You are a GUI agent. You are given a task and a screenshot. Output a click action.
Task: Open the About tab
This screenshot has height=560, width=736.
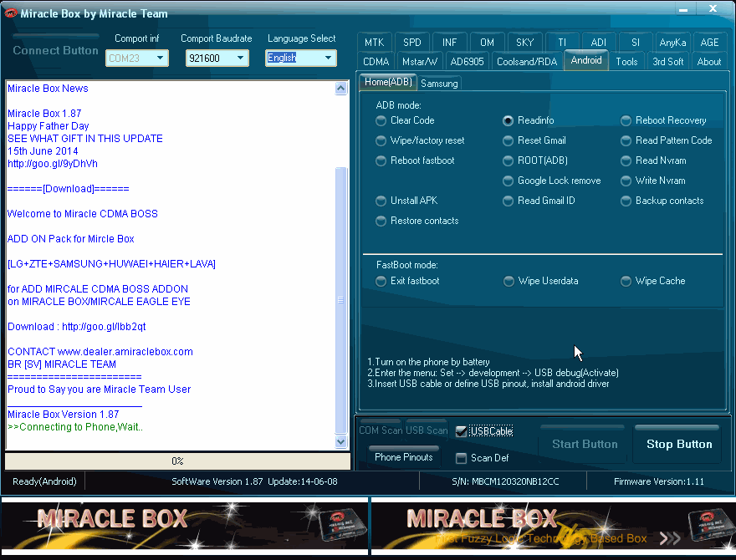708,62
